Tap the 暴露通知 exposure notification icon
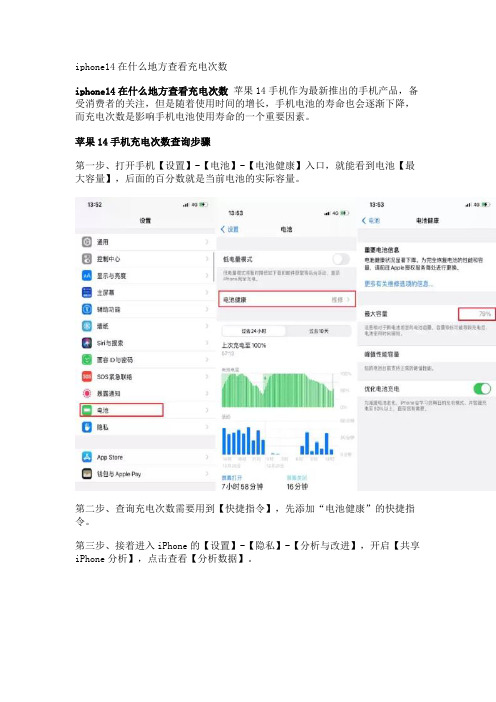Screen dimensions: 496x702 pos(87,393)
